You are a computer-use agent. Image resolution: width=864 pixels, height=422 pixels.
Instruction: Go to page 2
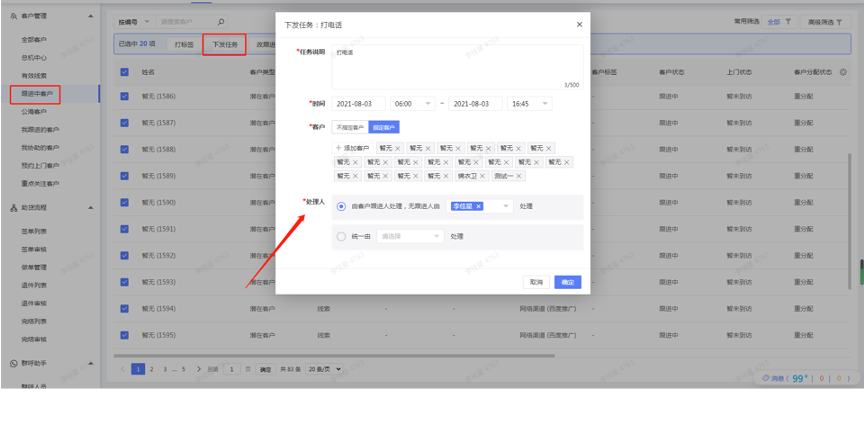(151, 369)
